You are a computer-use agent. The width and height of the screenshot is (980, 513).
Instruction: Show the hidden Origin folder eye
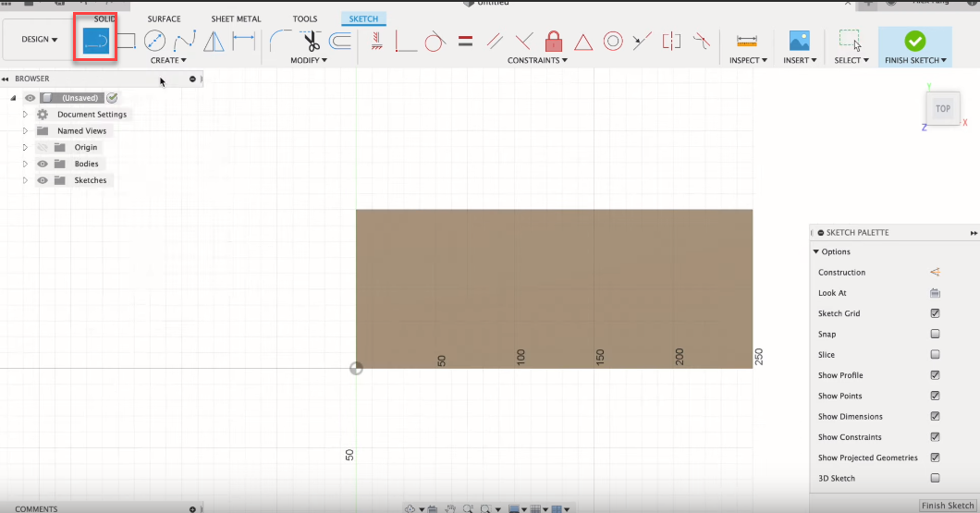[x=43, y=148]
